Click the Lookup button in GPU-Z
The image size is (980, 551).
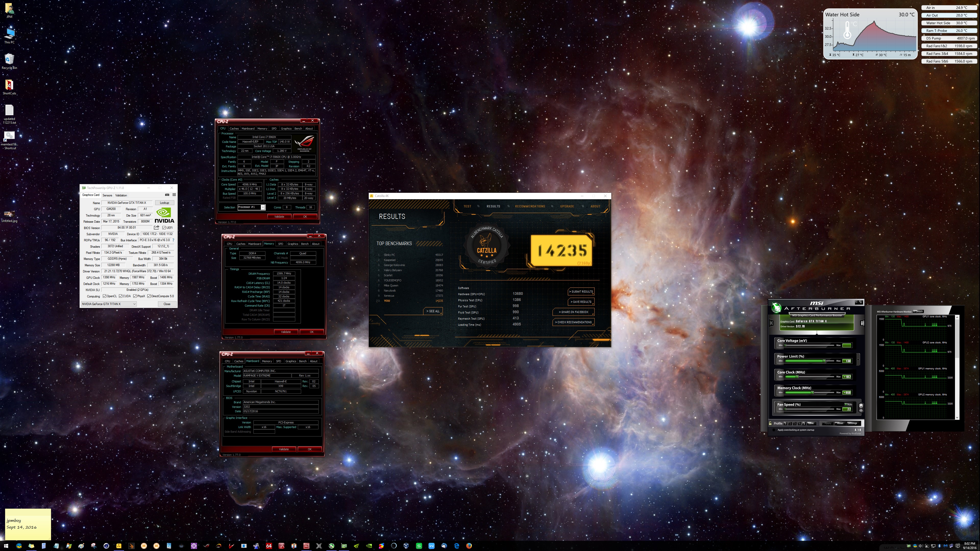tap(164, 203)
